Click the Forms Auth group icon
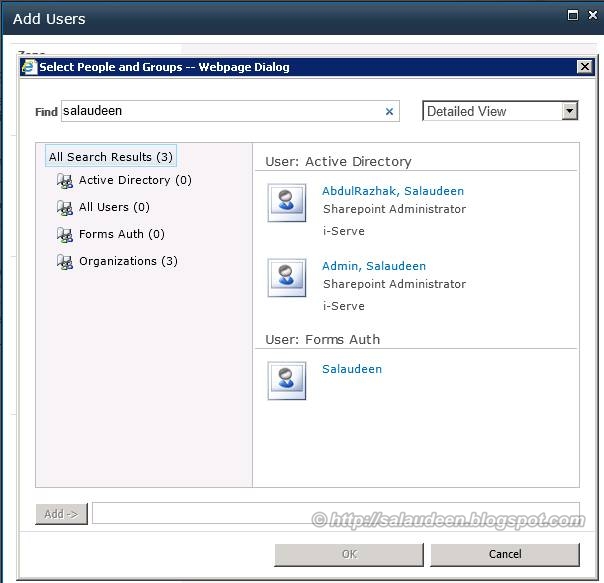Image resolution: width=604 pixels, height=583 pixels. [x=65, y=235]
